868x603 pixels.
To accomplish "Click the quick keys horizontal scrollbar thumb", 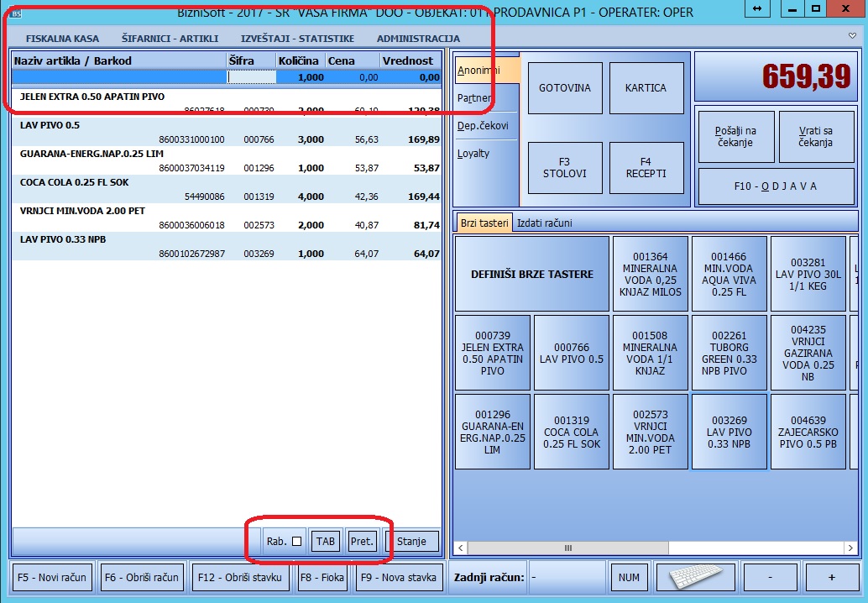I will (568, 548).
